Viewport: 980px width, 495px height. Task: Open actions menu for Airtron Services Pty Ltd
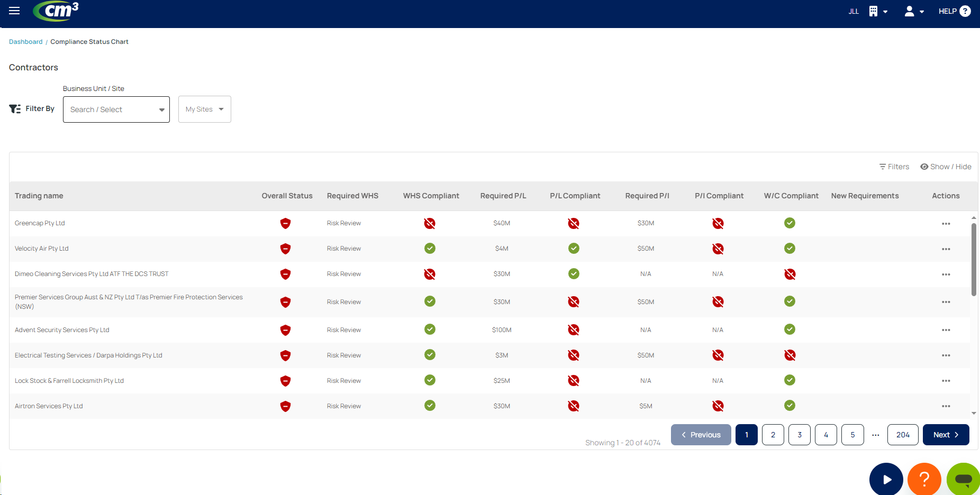point(946,406)
